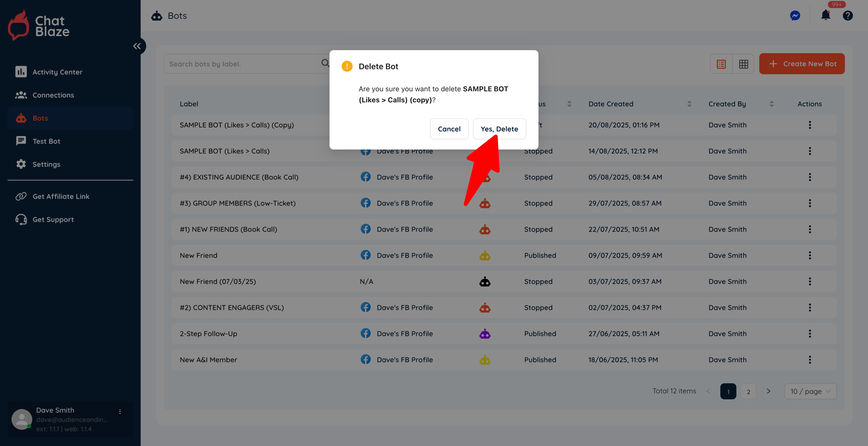The image size is (868, 446).
Task: Open Activity Center in sidebar
Action: (57, 72)
